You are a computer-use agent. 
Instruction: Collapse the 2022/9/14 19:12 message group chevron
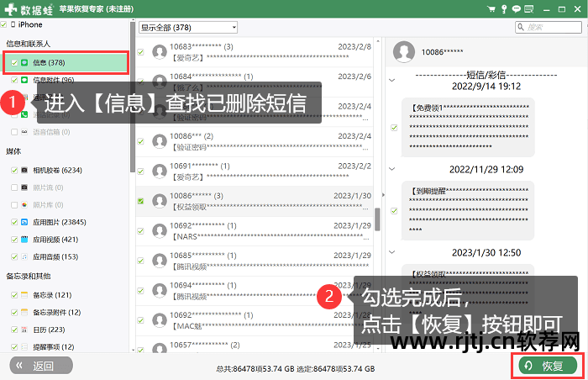pos(392,81)
